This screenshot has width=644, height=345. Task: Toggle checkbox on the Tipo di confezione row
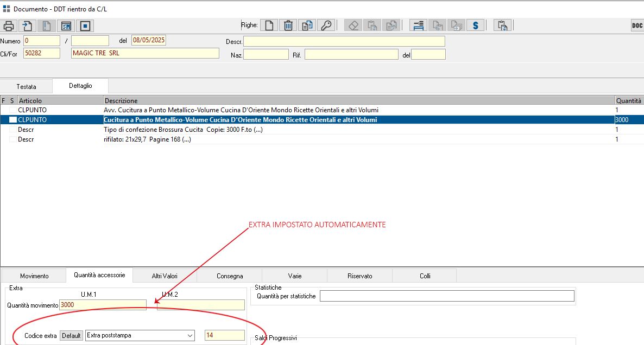(x=13, y=130)
